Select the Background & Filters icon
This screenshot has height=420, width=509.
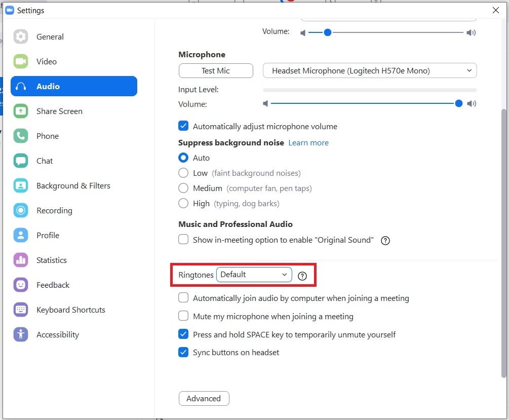[x=21, y=185]
